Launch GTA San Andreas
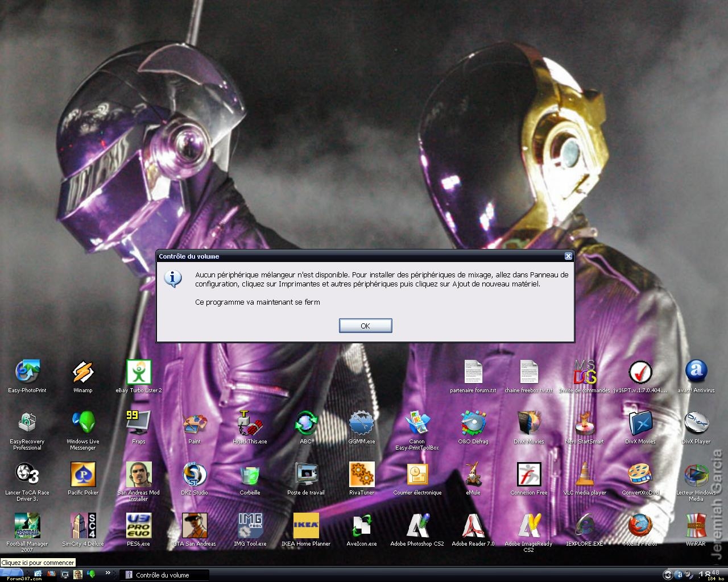Viewport: 728px width, 582px height. [195, 530]
